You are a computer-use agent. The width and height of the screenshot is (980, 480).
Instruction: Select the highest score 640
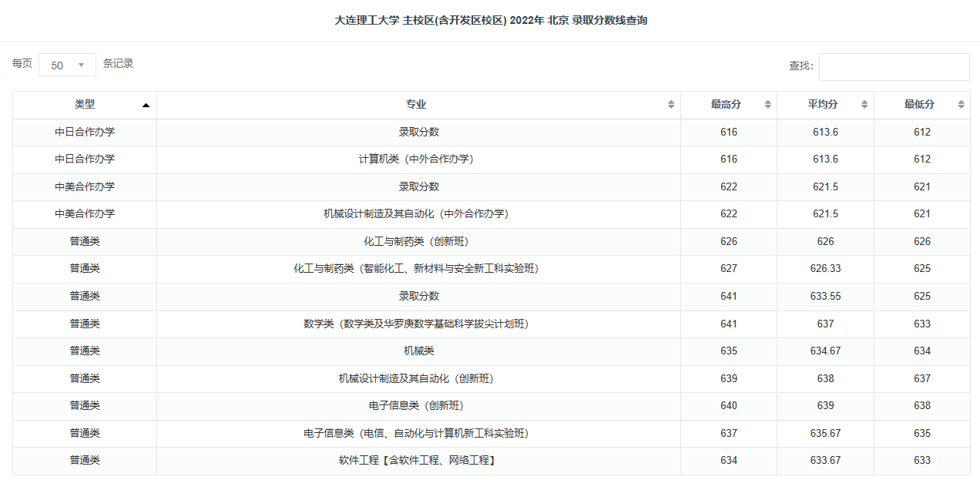pyautogui.click(x=729, y=406)
